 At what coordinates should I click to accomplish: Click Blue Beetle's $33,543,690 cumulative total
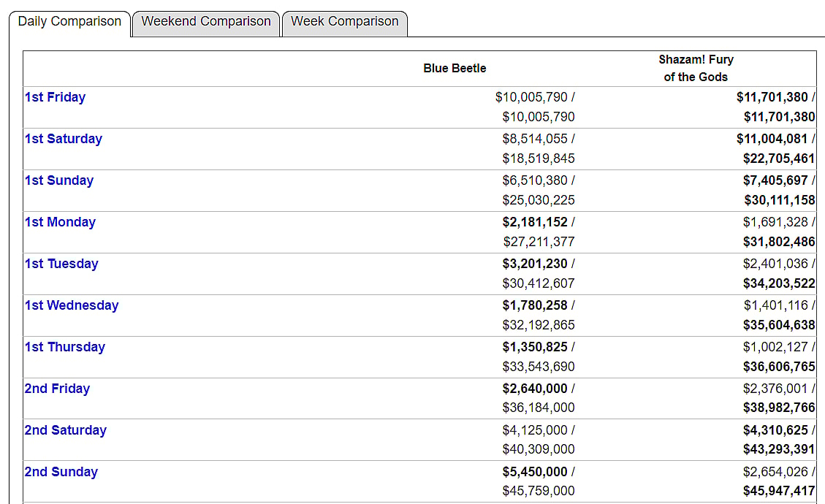539,366
